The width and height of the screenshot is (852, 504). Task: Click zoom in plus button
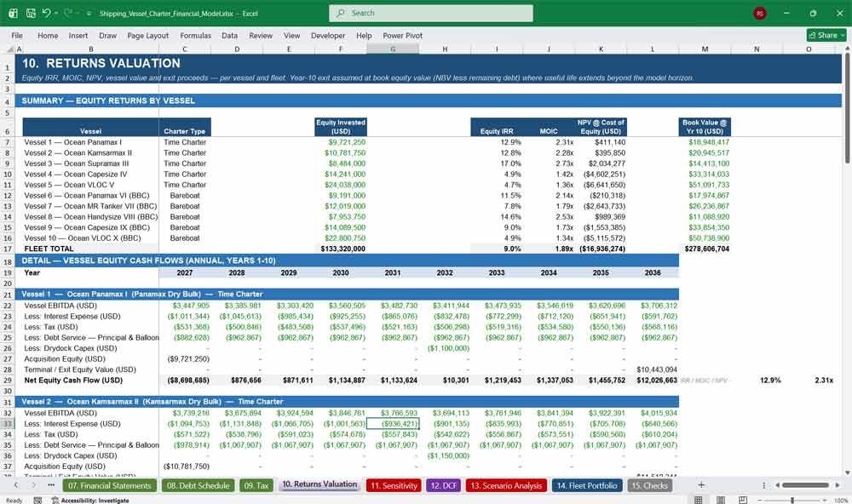(x=826, y=501)
